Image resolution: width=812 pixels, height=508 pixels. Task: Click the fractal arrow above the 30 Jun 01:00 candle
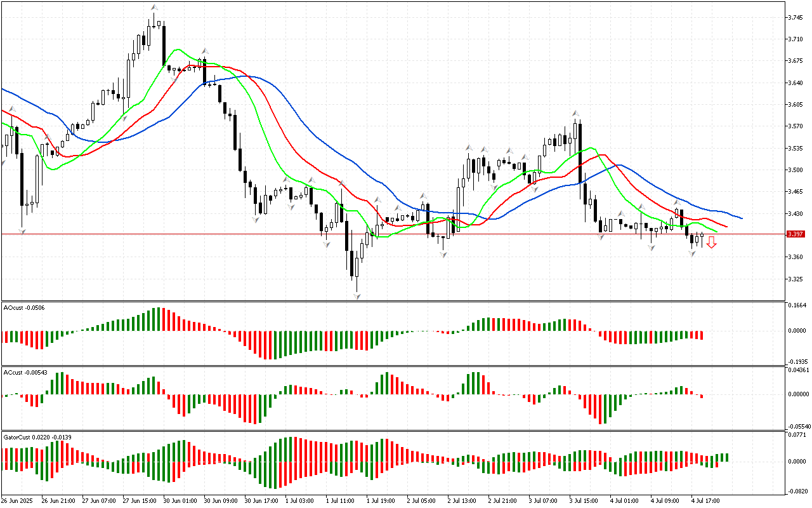(204, 51)
